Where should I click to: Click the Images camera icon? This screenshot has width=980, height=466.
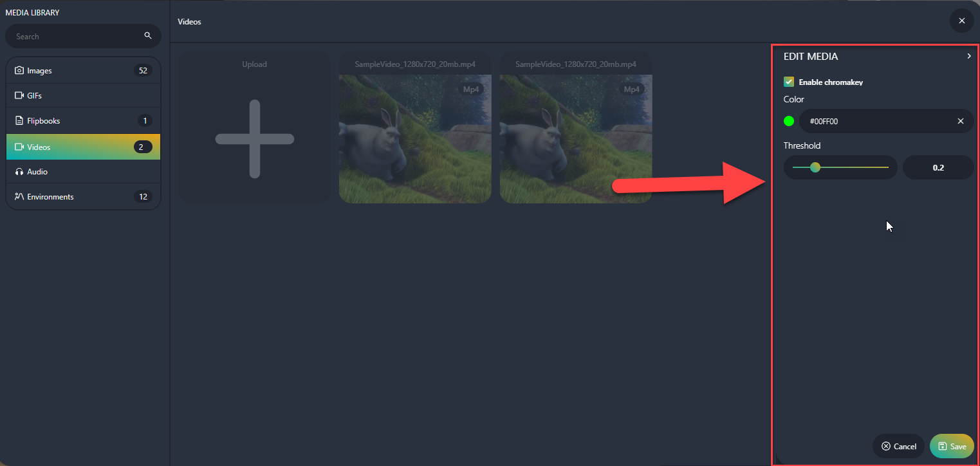click(19, 71)
